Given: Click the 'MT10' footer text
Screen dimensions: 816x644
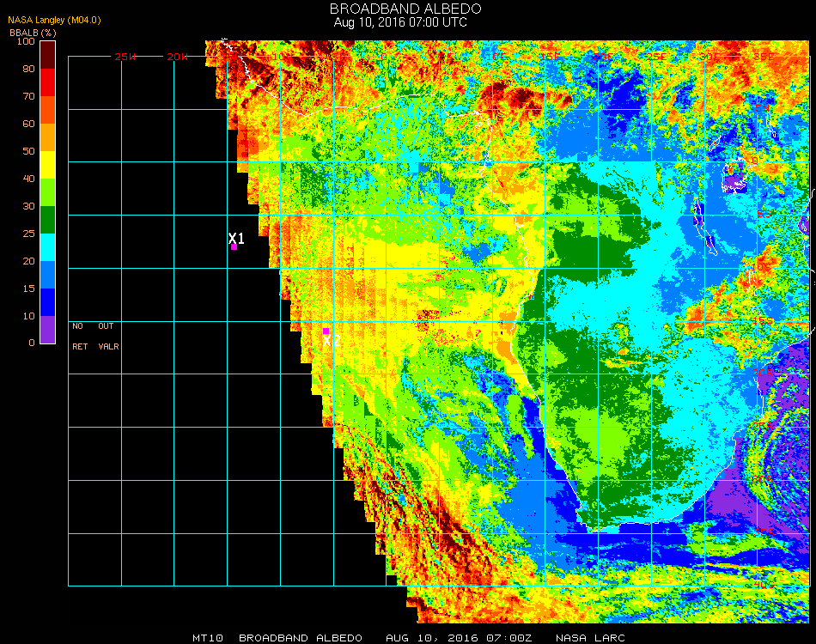Looking at the screenshot, I should coord(208,638).
